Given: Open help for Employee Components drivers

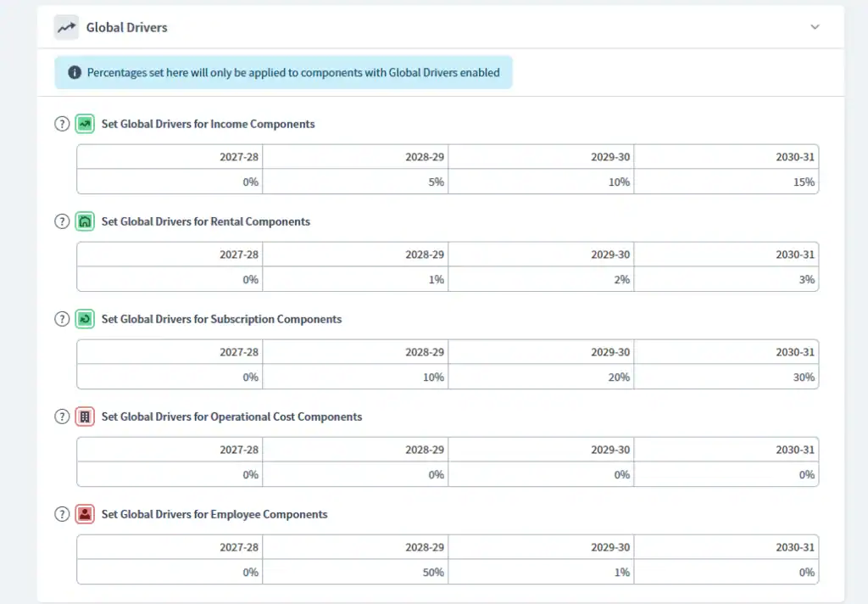Looking at the screenshot, I should click(62, 514).
